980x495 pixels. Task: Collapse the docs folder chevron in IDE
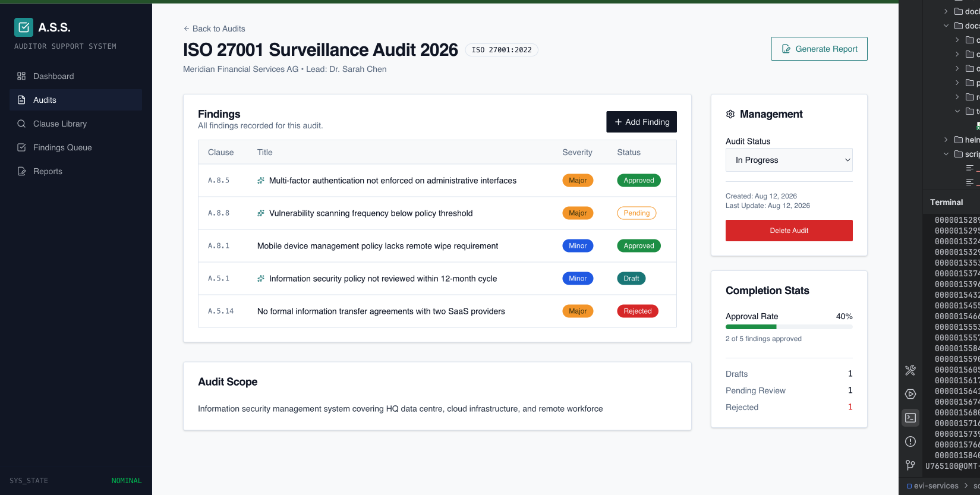(946, 26)
